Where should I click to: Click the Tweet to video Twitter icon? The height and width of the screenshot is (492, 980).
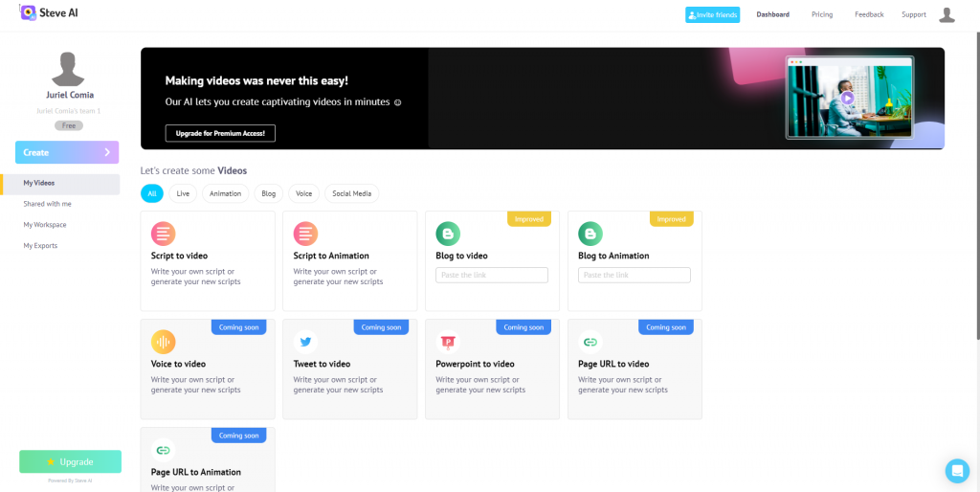305,342
